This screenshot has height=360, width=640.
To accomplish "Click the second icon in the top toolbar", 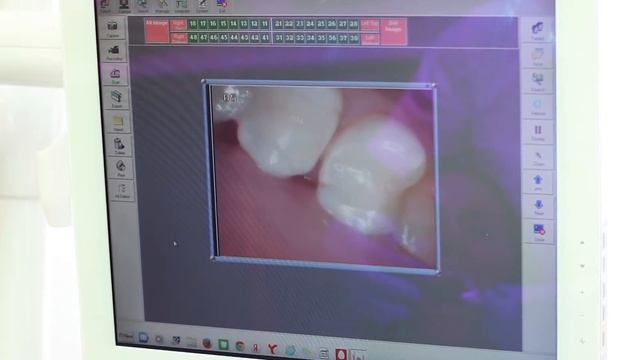I will coord(124,5).
